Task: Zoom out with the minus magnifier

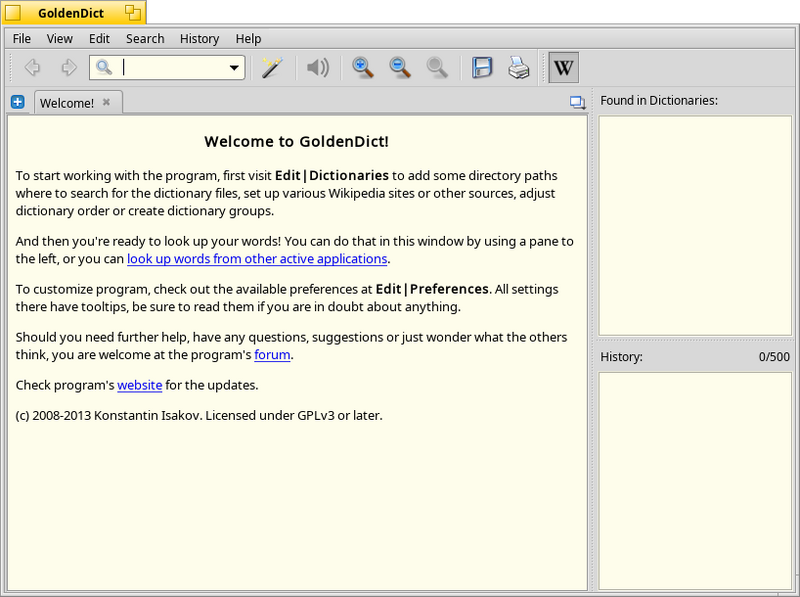Action: pyautogui.click(x=400, y=67)
